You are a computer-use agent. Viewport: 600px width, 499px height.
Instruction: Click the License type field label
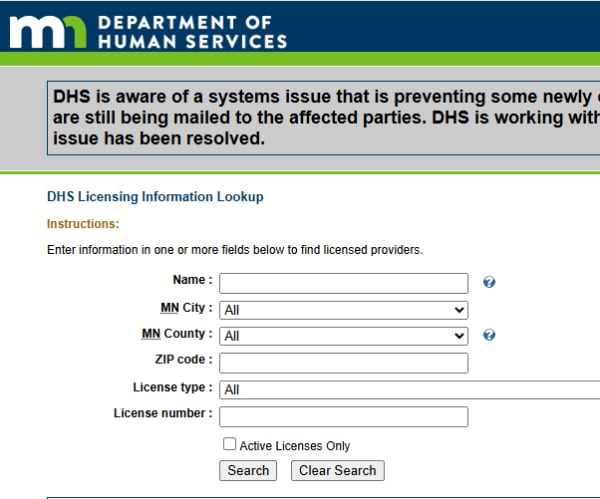(x=172, y=388)
